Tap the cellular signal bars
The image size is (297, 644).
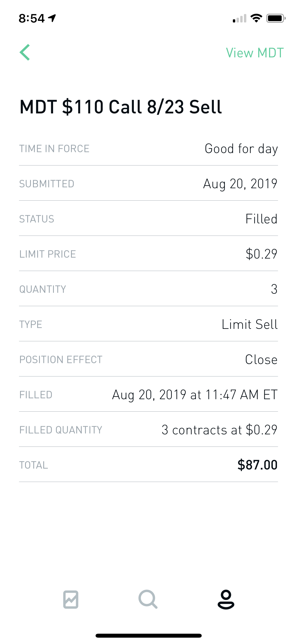click(240, 19)
